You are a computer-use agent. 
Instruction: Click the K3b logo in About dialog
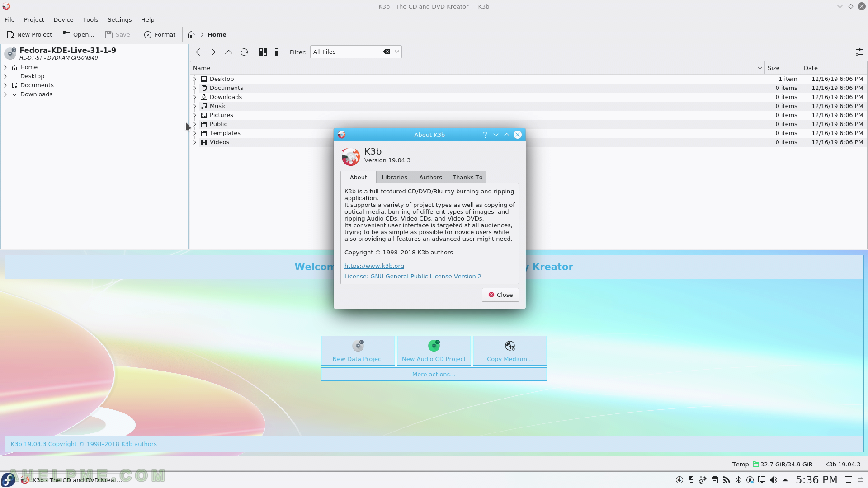click(350, 156)
